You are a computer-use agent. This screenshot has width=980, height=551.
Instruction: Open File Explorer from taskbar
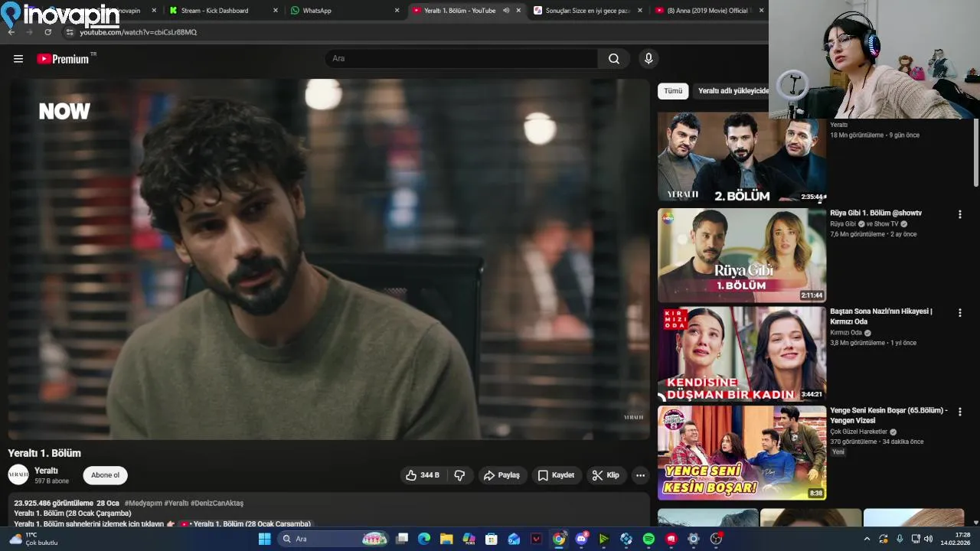pos(446,539)
